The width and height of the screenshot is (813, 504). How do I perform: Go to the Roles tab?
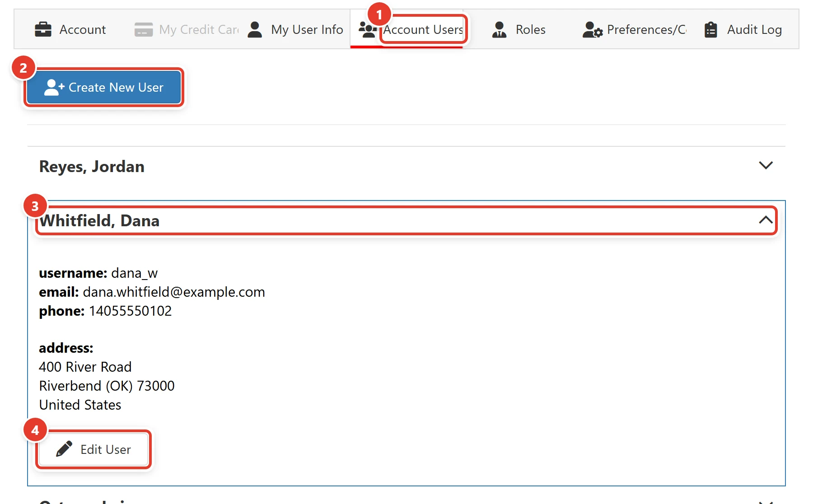click(519, 29)
